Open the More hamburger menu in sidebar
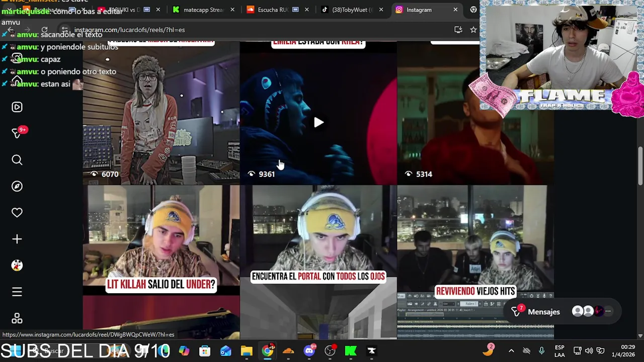The height and width of the screenshot is (362, 644). 17,292
